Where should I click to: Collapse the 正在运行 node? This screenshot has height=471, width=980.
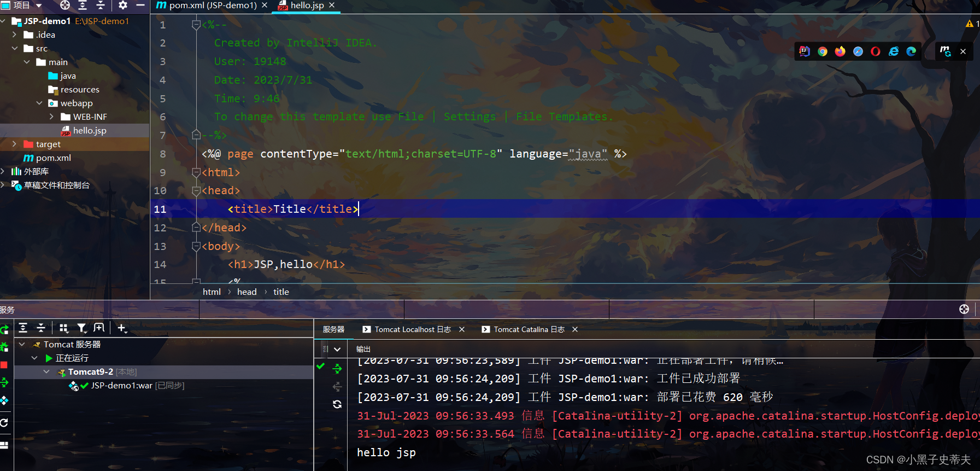[34, 358]
